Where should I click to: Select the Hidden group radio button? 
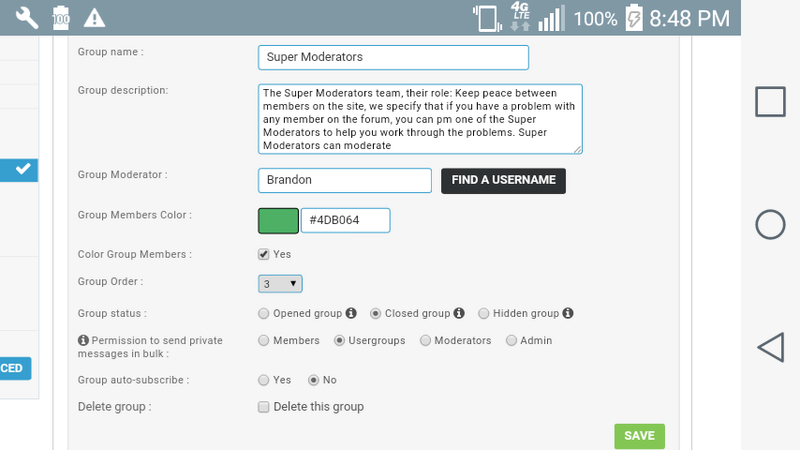(x=483, y=313)
